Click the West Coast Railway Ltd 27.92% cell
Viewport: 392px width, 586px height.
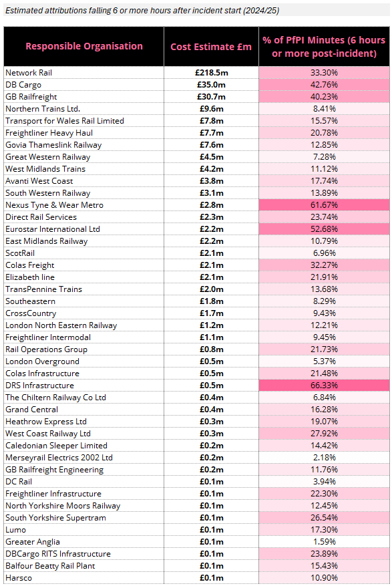[x=324, y=434]
